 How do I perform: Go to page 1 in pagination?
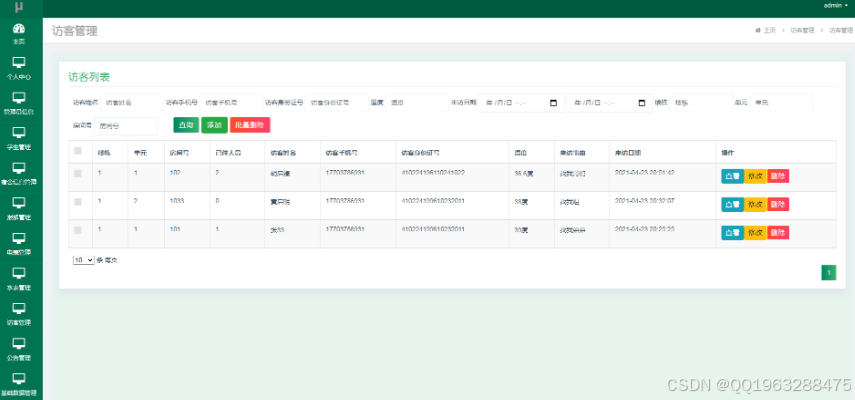(x=828, y=272)
